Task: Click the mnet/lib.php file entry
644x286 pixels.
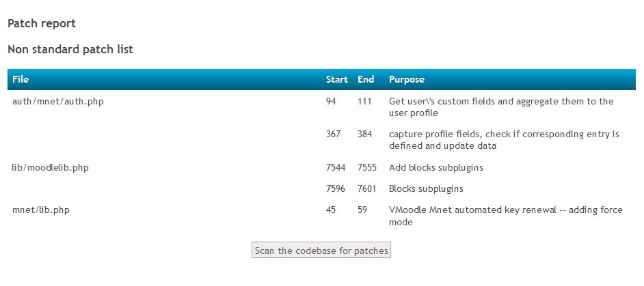Action: point(40,210)
